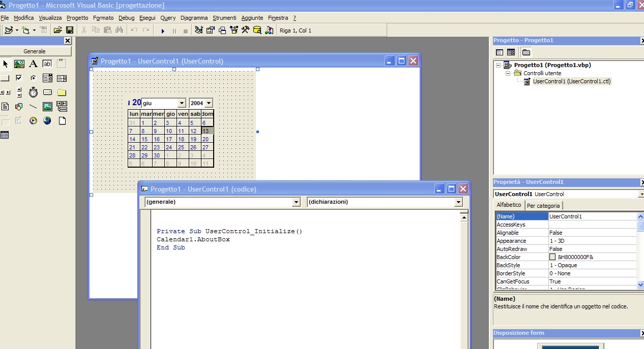This screenshot has width=644, height=349.
Task: Open the calendar month dropdown showing giu
Action: [182, 103]
